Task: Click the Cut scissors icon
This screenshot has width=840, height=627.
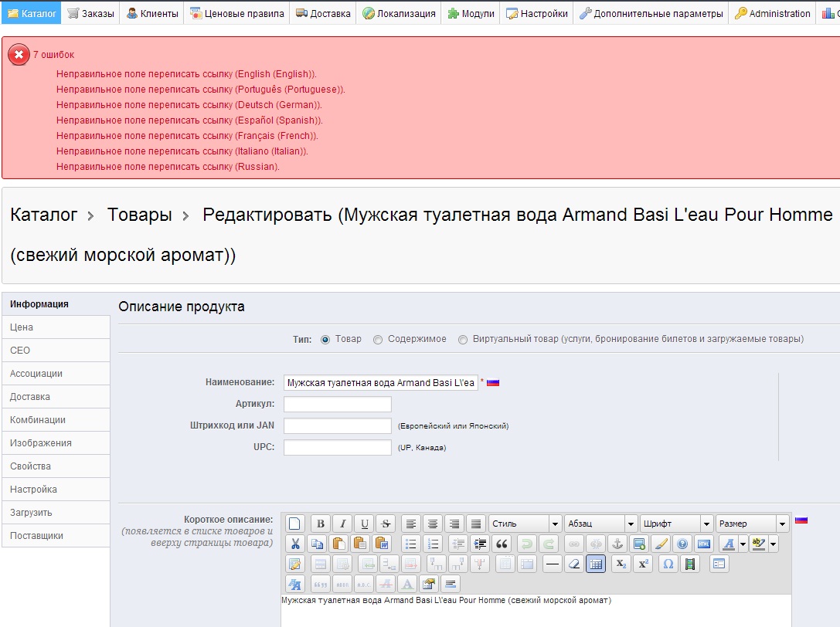Action: click(x=294, y=544)
